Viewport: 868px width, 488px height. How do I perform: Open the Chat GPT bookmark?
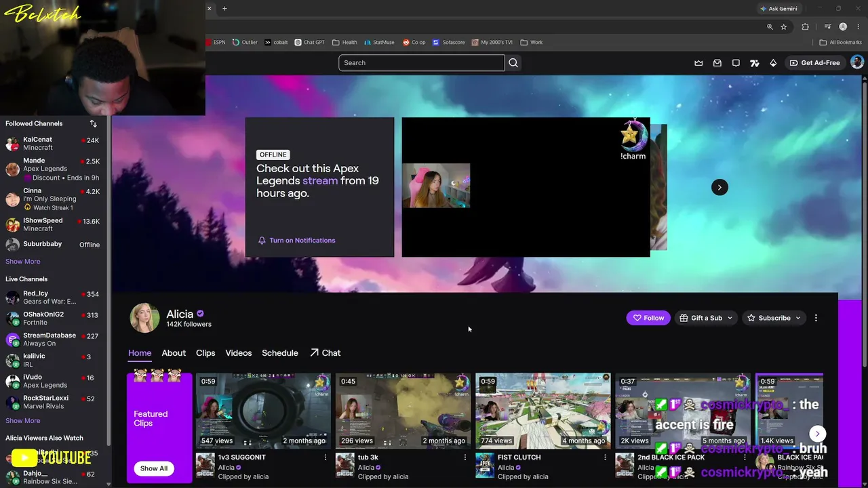coord(309,42)
